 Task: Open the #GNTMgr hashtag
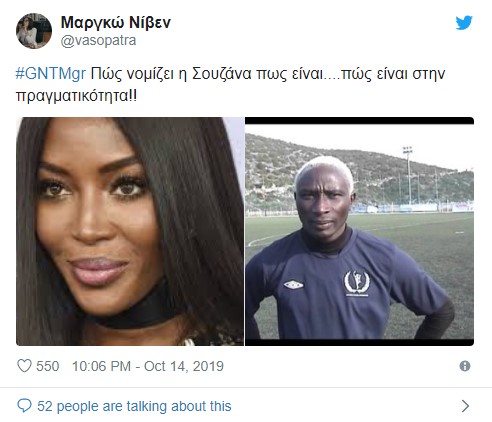tap(51, 74)
